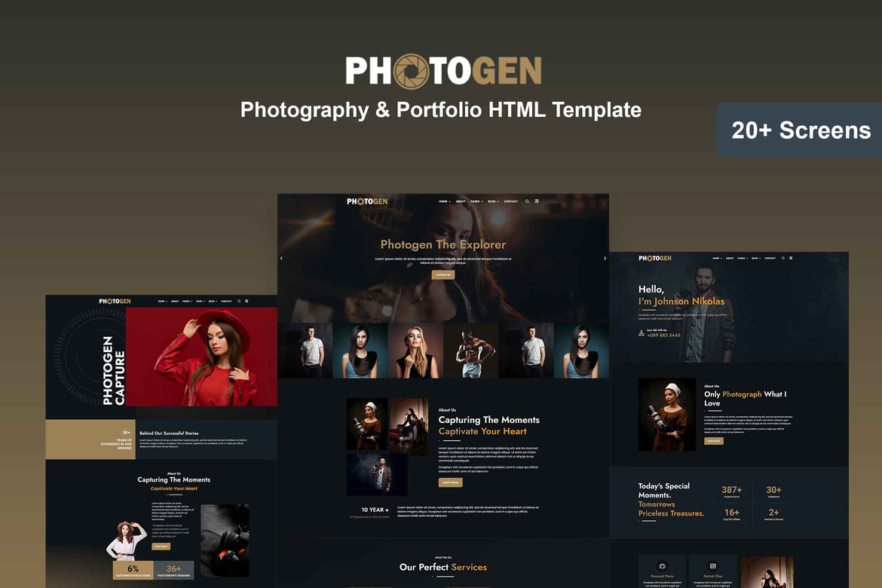Screen dimensions: 882x588
Task: Click the Photogen logo in the left mockup
Action: (115, 301)
